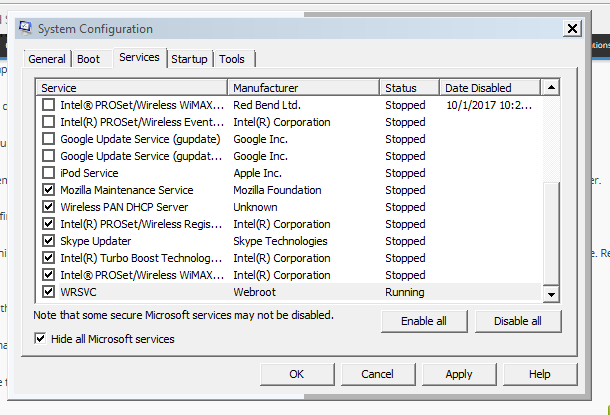Close the System Configuration dialog
Image resolution: width=610 pixels, height=415 pixels.
572,28
